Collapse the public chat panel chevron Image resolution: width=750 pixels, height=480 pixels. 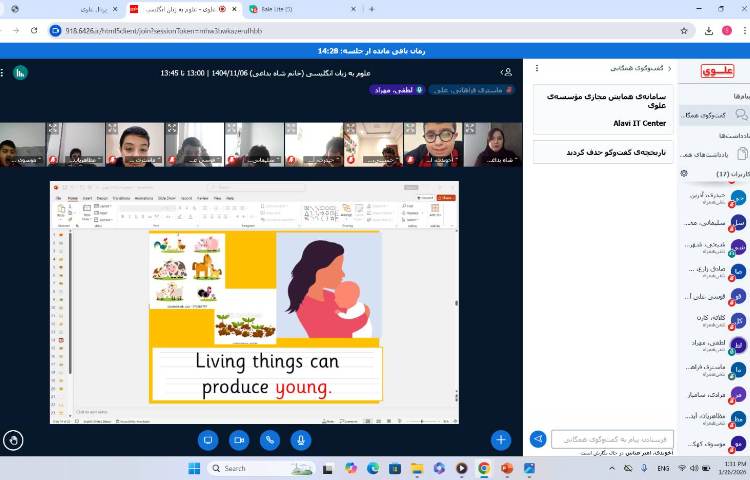pyautogui.click(x=669, y=68)
